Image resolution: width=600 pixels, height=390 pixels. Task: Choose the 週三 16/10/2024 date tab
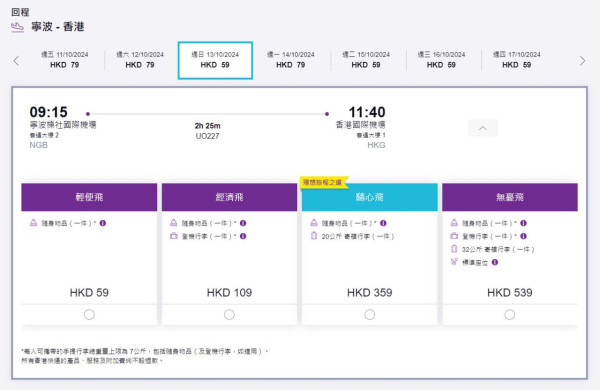click(441, 60)
